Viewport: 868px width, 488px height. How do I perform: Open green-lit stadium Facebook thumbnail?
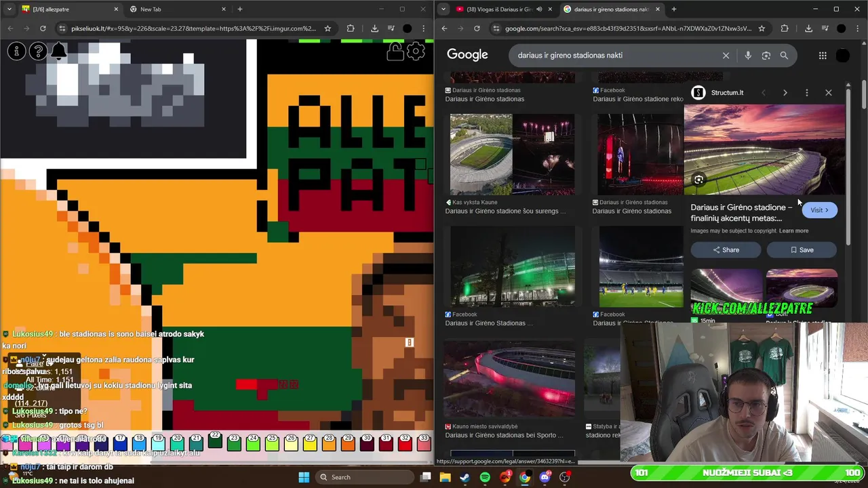pos(512,266)
